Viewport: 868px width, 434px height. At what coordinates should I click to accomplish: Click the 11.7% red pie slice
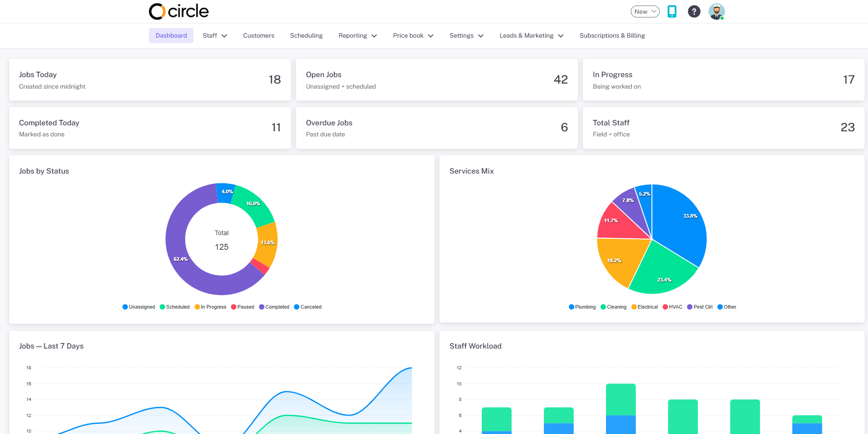point(619,224)
